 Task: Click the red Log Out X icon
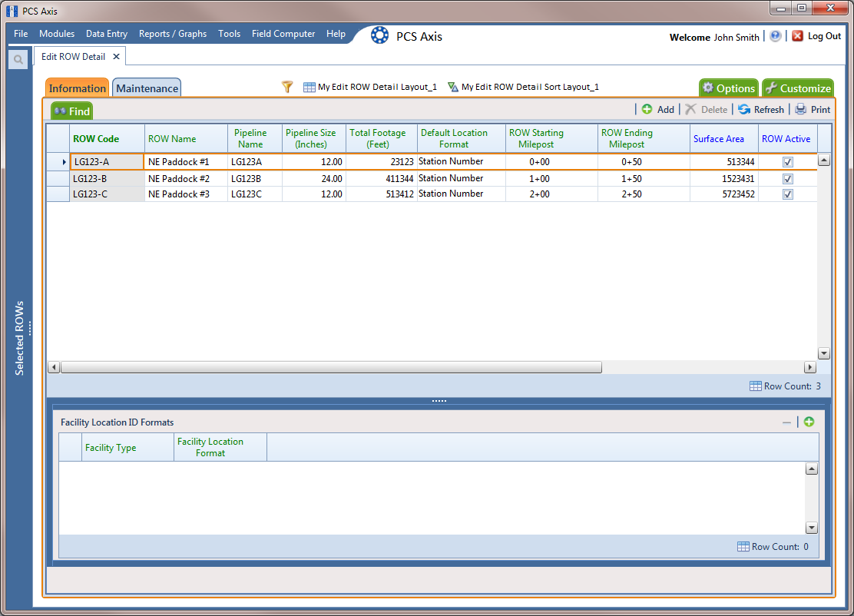[x=797, y=36]
